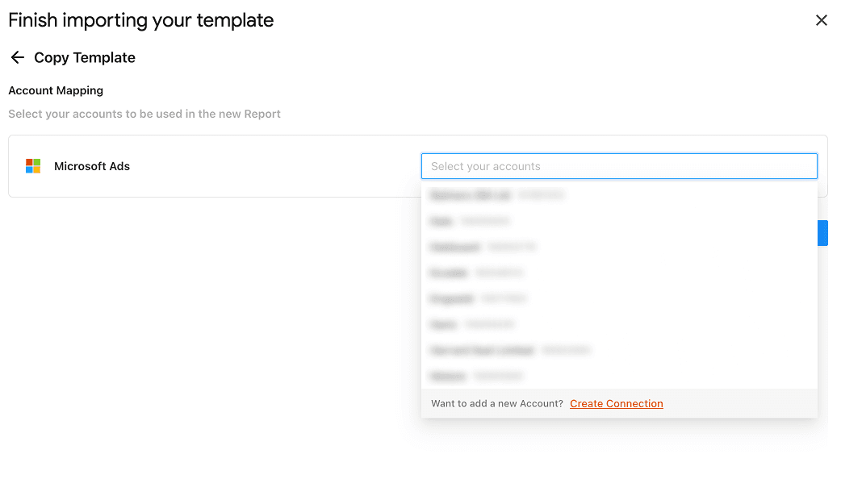Pick the third account list entry

(483, 247)
